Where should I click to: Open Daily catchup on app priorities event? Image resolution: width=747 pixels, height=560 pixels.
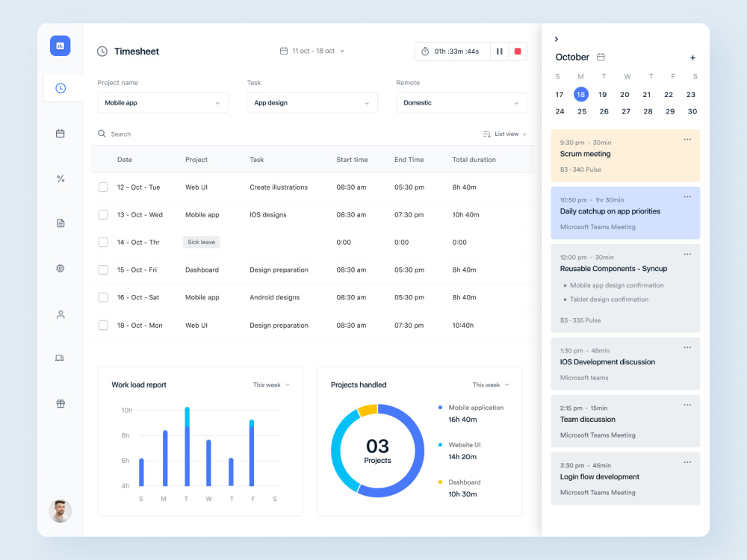(625, 213)
